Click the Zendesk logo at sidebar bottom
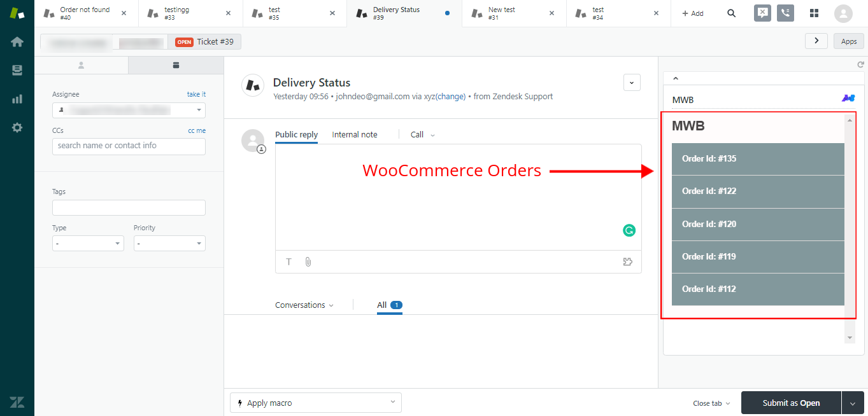This screenshot has width=868, height=416. coord(17,402)
